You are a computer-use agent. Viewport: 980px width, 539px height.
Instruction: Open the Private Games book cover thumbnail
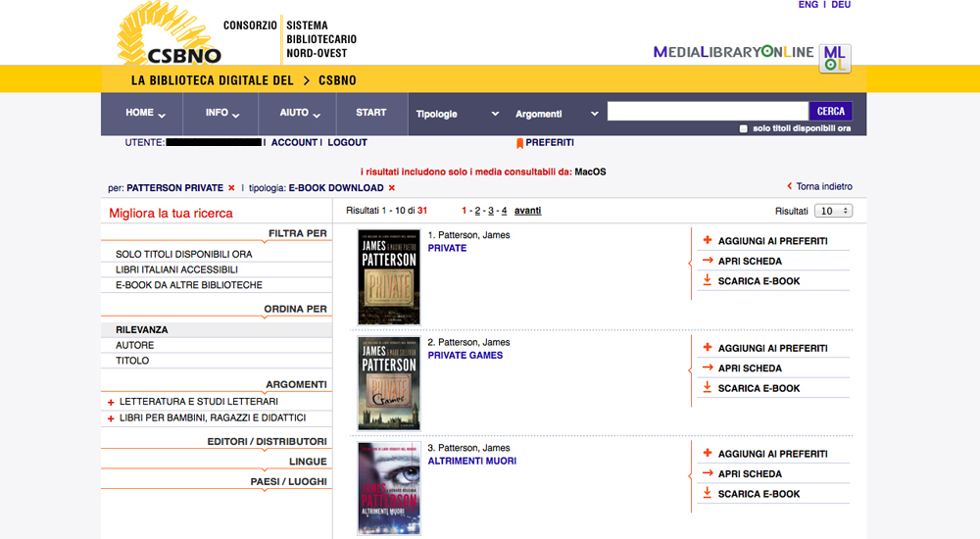pyautogui.click(x=389, y=383)
